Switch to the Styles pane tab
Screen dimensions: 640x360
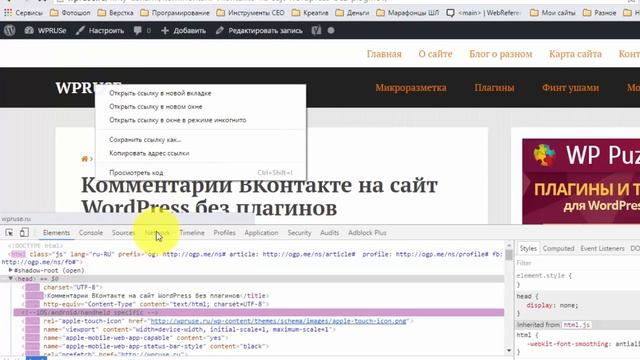(x=528, y=248)
